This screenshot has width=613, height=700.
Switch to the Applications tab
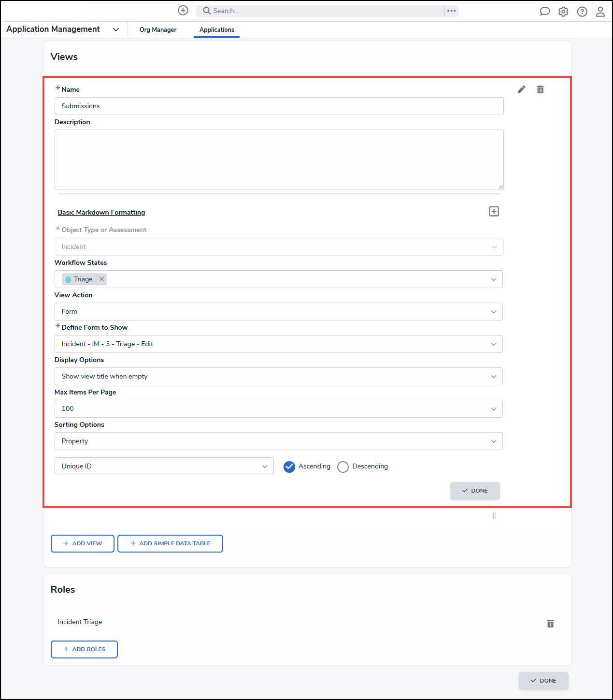point(217,30)
